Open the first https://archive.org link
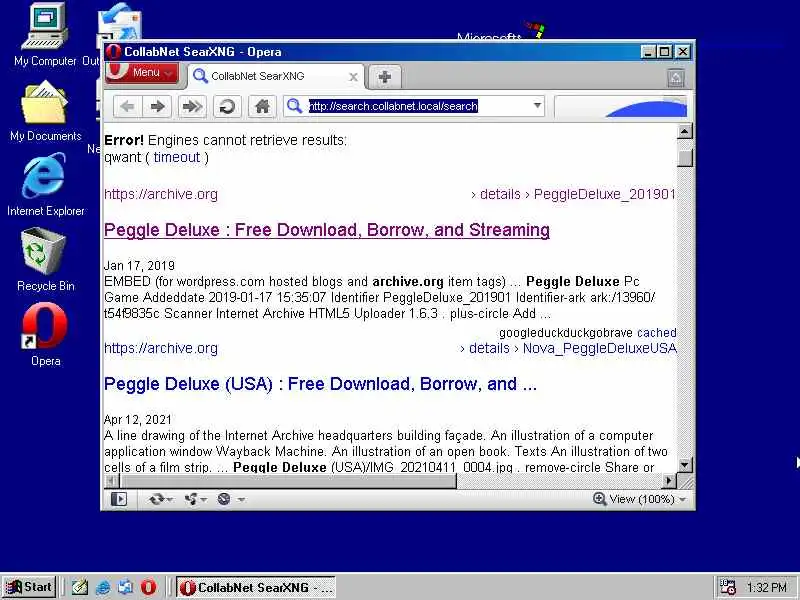Screen dimensions: 800x600 tap(161, 194)
